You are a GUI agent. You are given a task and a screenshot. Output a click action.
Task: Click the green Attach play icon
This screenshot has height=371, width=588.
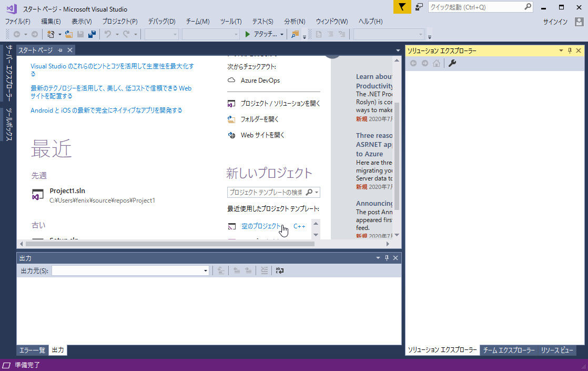[x=248, y=34]
